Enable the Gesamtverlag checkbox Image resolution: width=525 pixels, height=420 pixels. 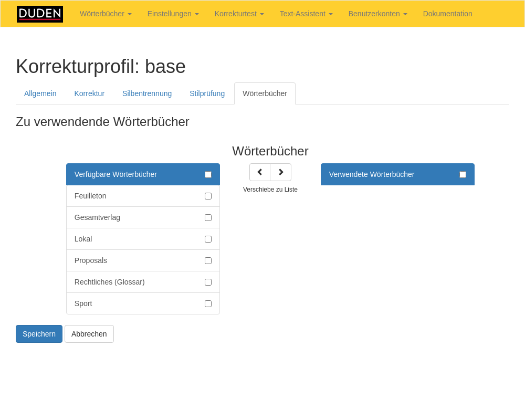point(208,217)
